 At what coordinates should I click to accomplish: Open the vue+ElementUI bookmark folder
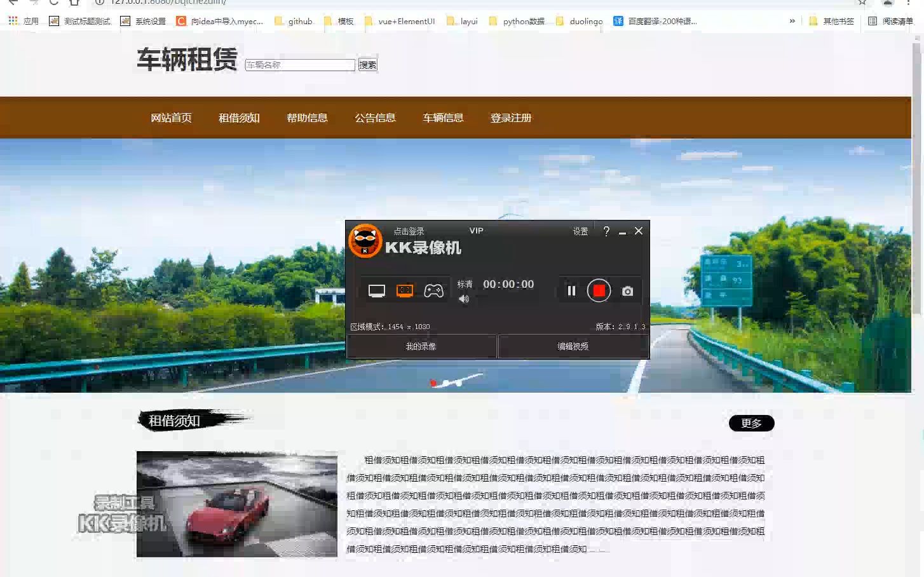pyautogui.click(x=400, y=21)
